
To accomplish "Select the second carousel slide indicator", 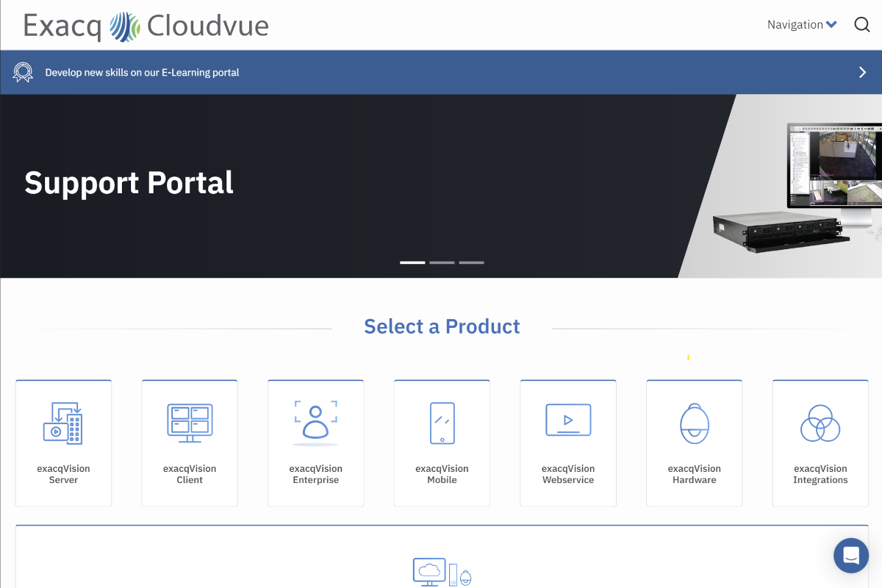I will click(x=442, y=262).
